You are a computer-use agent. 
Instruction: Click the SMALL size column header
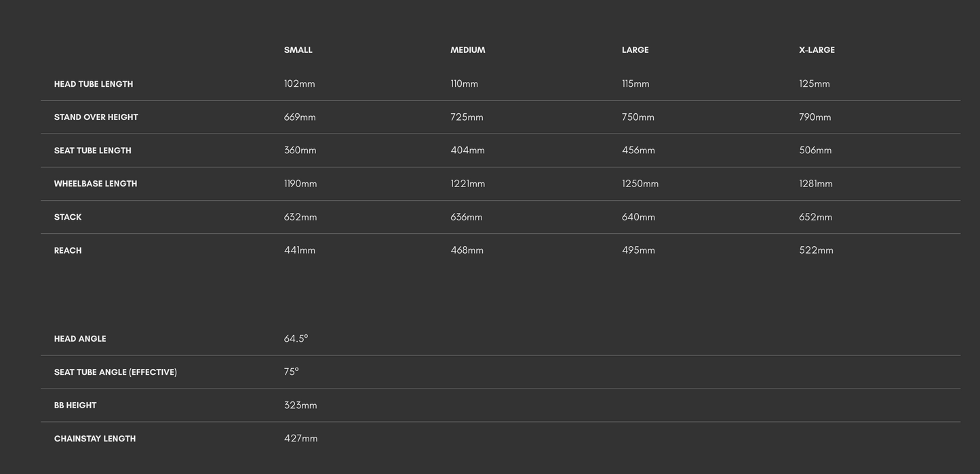click(298, 50)
